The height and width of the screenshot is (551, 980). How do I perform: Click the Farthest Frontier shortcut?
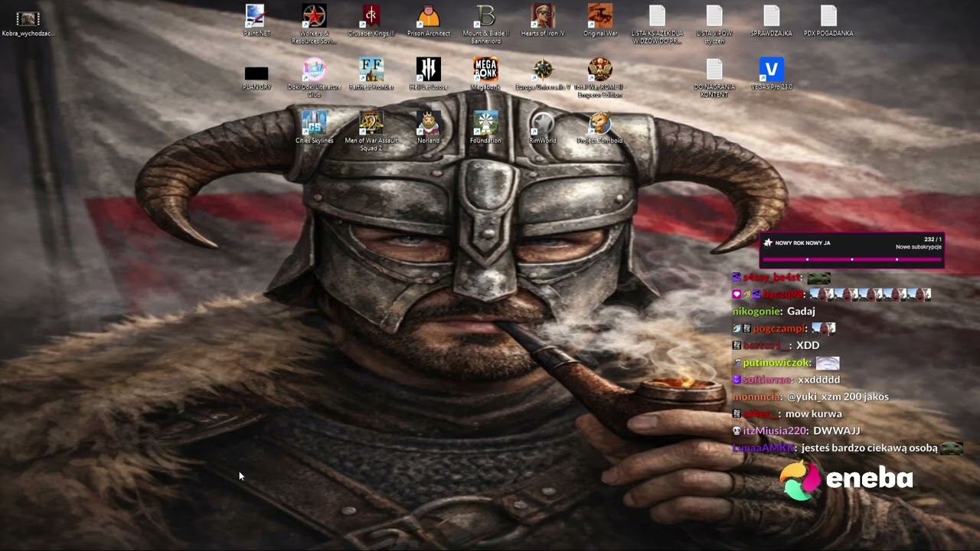click(371, 73)
